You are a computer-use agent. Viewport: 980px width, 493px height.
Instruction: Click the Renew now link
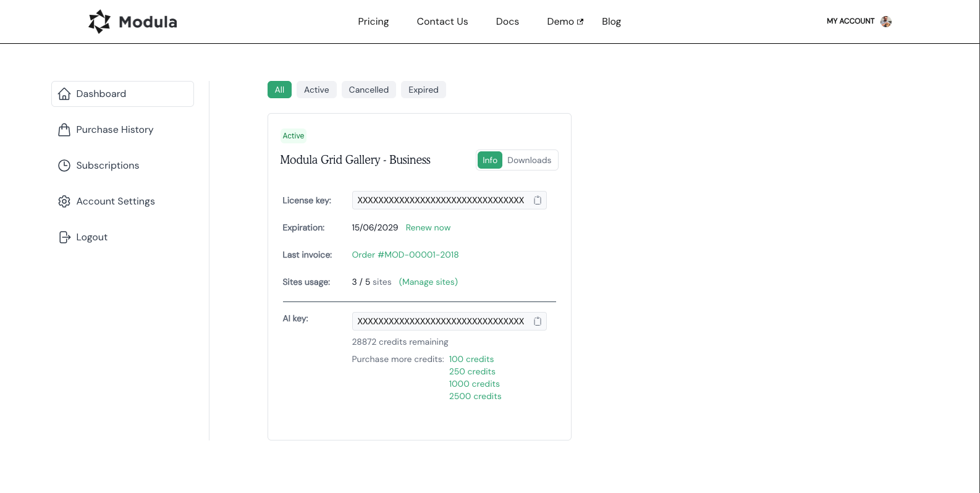point(428,227)
